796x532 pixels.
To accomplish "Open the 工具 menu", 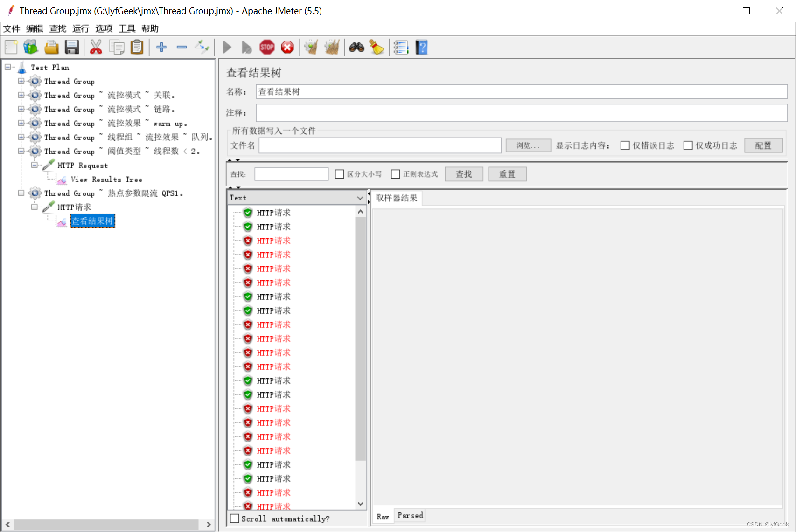I will [127, 28].
